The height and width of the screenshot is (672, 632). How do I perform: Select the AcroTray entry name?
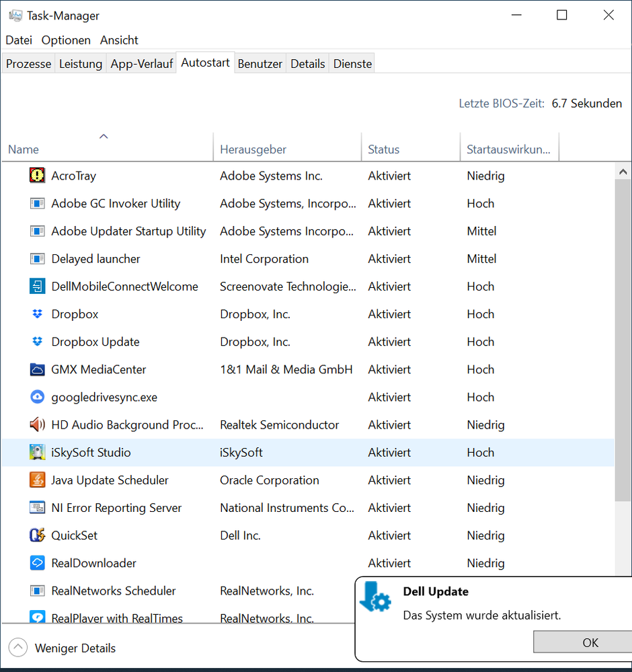[74, 176]
